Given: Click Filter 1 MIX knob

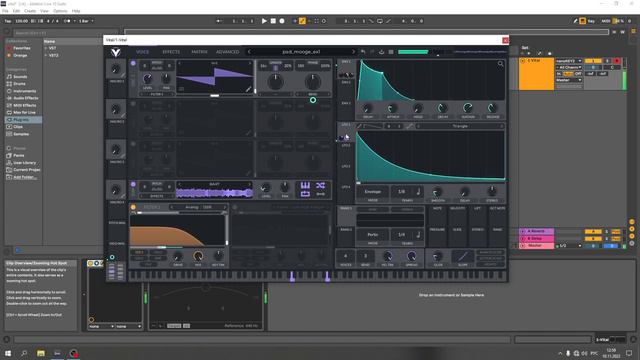Looking at the screenshot, I should point(198,256).
